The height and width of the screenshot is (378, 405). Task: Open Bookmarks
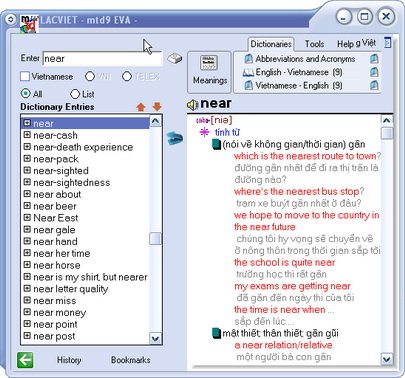(130, 360)
